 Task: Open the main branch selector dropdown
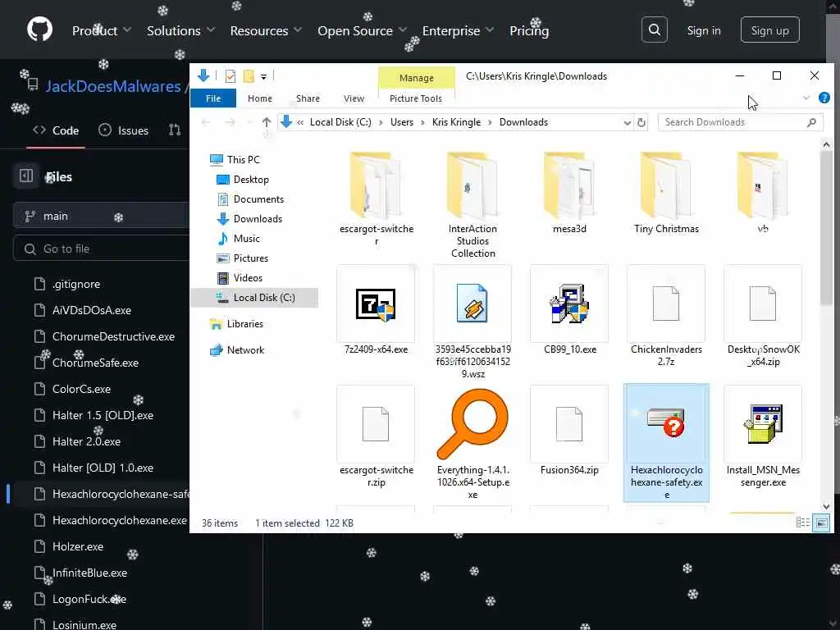click(101, 216)
